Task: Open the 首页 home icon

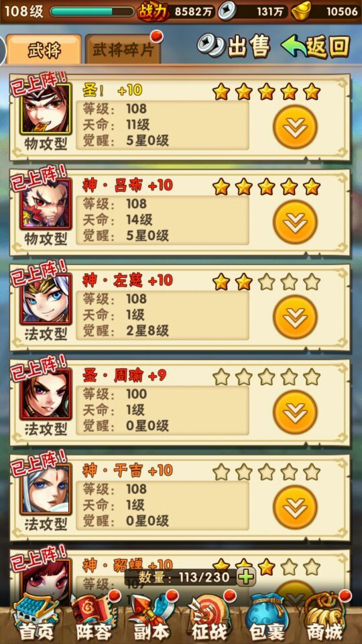Action: pos(31,619)
